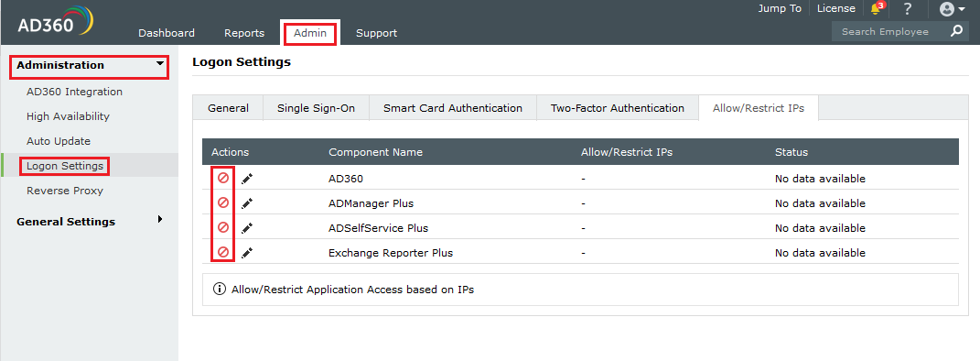Image resolution: width=980 pixels, height=361 pixels.
Task: Click the License link
Action: (836, 9)
